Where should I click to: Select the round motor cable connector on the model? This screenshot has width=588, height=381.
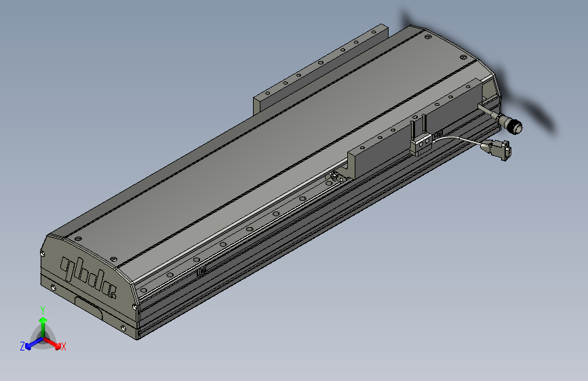pos(509,124)
